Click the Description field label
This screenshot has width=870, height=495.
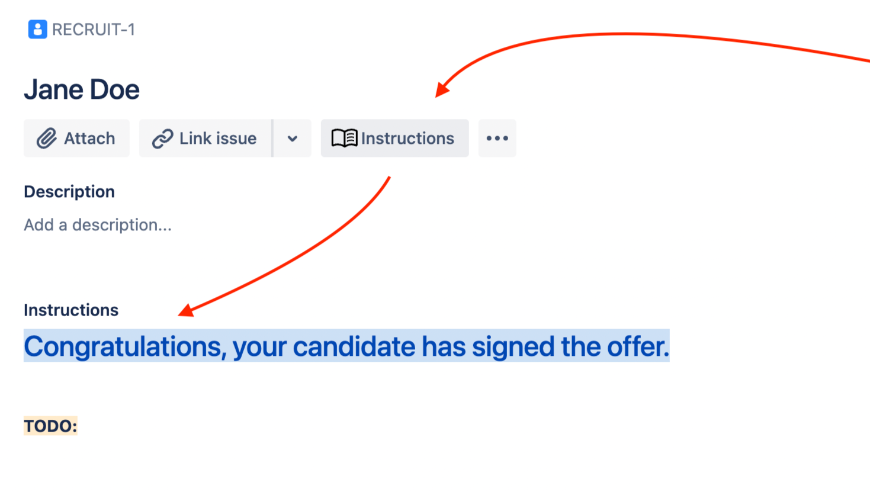[x=69, y=191]
